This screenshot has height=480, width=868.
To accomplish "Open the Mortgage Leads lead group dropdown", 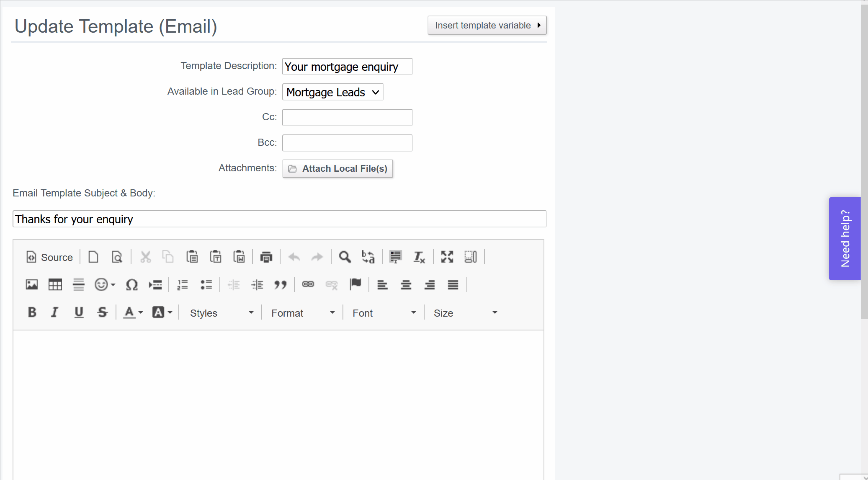I will click(333, 92).
